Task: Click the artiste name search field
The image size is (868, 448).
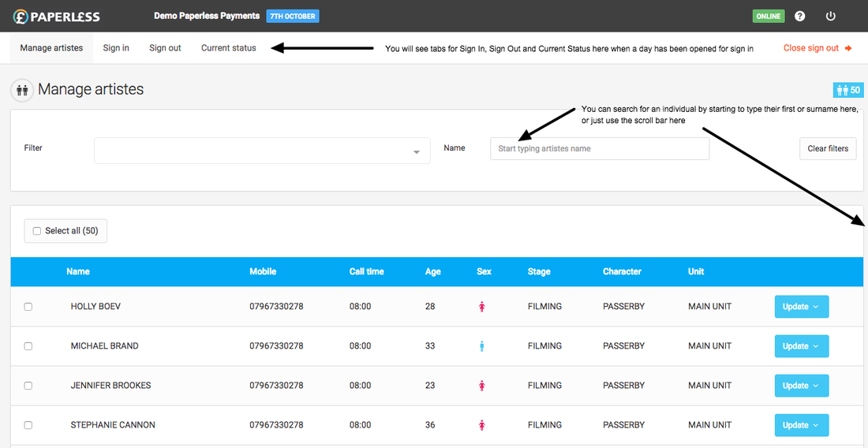Action: point(599,149)
